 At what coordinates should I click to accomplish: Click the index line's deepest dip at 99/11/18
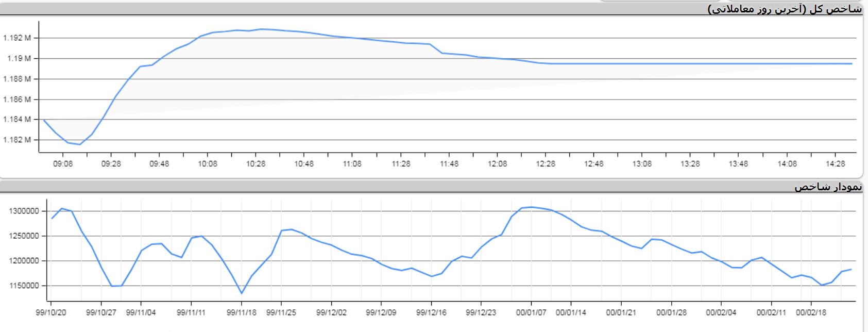241,293
